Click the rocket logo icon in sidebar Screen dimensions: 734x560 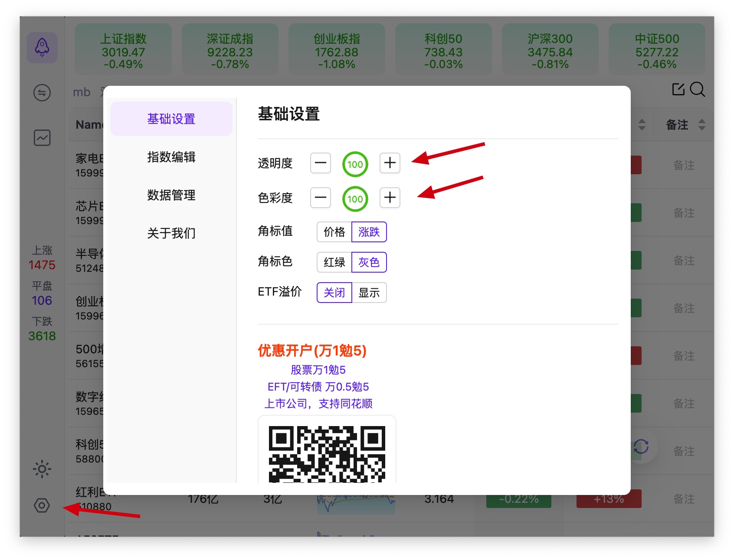pyautogui.click(x=42, y=48)
